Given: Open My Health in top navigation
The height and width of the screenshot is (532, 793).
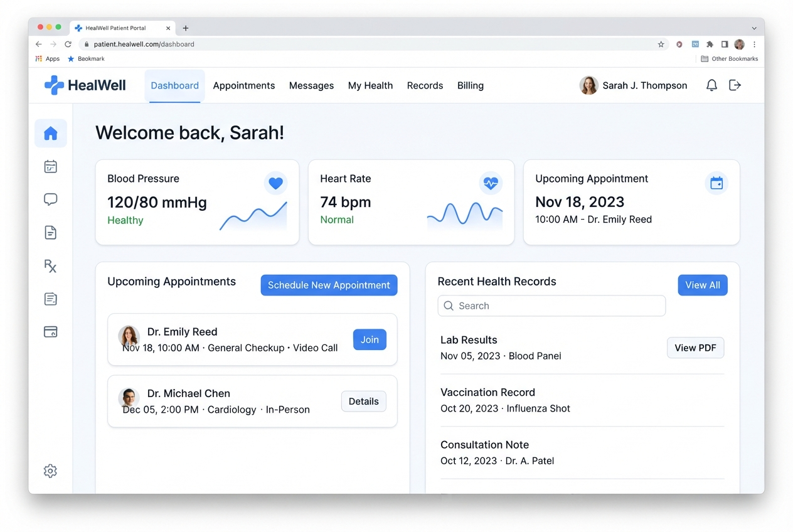Looking at the screenshot, I should (x=370, y=86).
